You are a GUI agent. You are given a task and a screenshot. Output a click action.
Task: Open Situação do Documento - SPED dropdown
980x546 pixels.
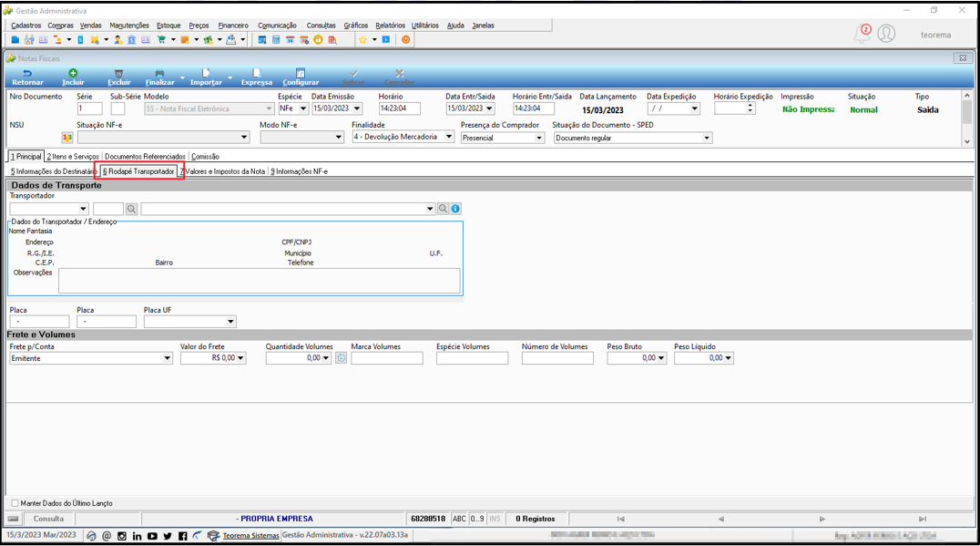click(x=707, y=138)
